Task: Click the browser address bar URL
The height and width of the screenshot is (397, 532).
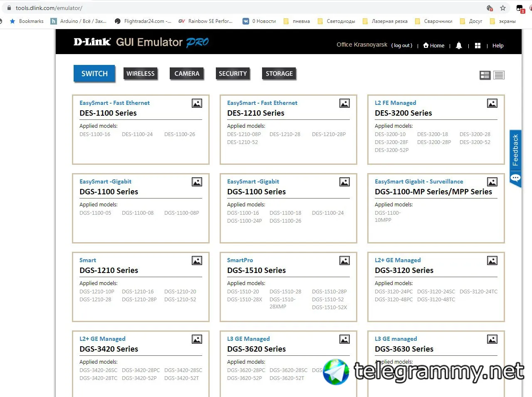Action: coord(49,8)
